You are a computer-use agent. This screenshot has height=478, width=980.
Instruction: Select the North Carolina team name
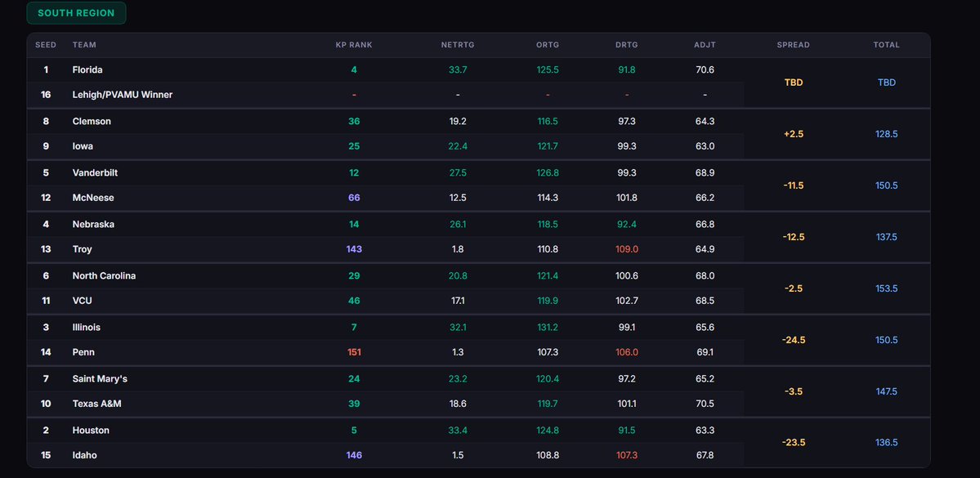click(104, 275)
